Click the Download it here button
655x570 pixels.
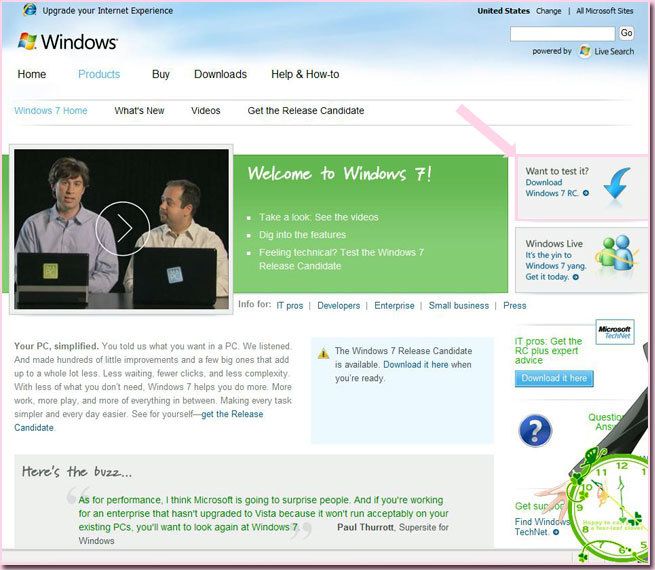tap(554, 378)
